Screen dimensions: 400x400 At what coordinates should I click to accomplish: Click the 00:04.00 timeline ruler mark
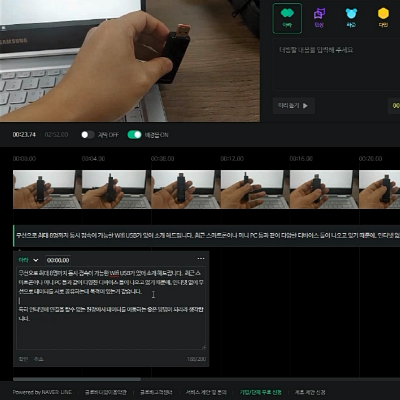[93, 159]
